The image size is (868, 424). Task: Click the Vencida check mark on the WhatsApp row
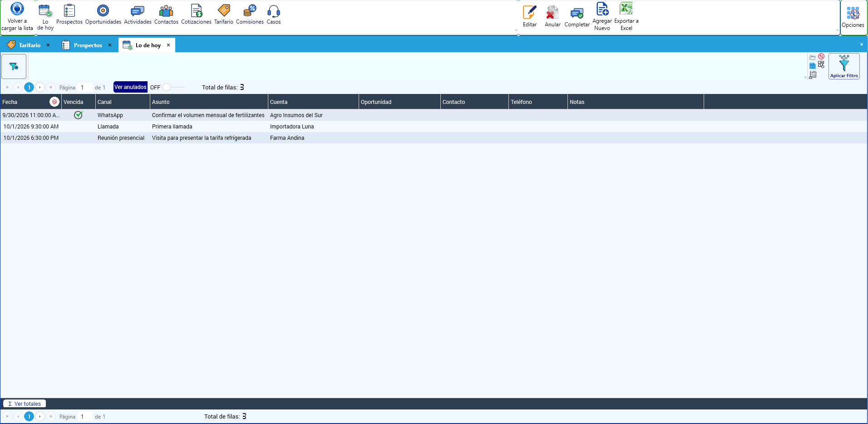tap(79, 115)
